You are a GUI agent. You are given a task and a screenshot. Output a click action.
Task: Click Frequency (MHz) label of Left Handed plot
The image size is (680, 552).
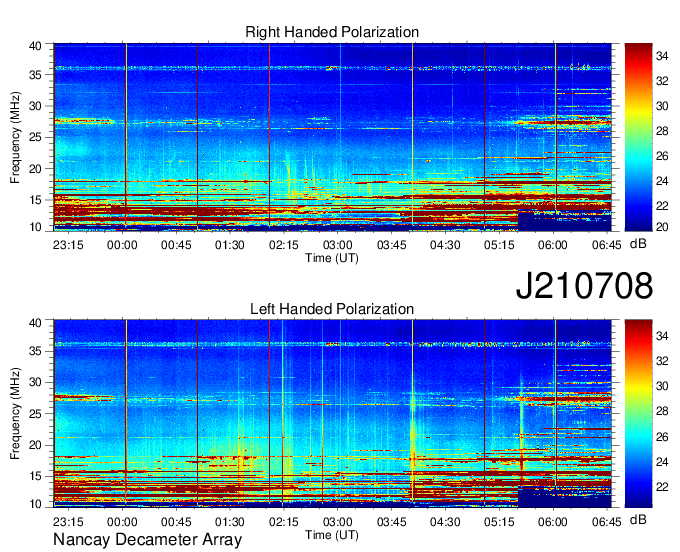(15, 414)
